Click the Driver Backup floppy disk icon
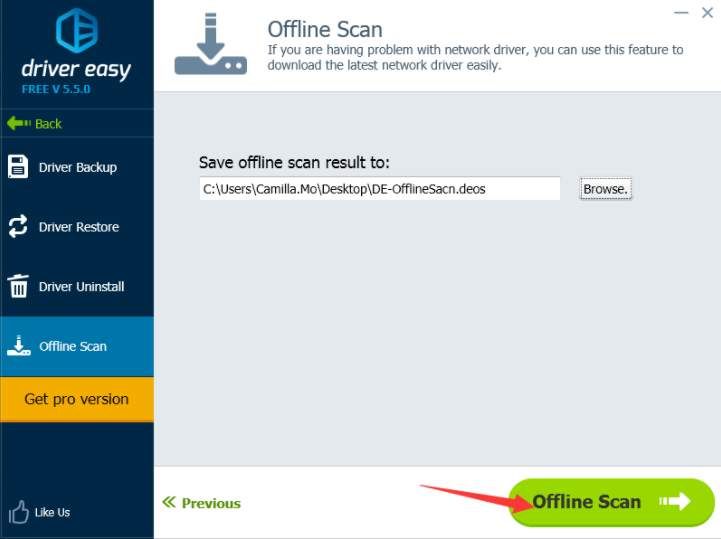 coord(18,167)
